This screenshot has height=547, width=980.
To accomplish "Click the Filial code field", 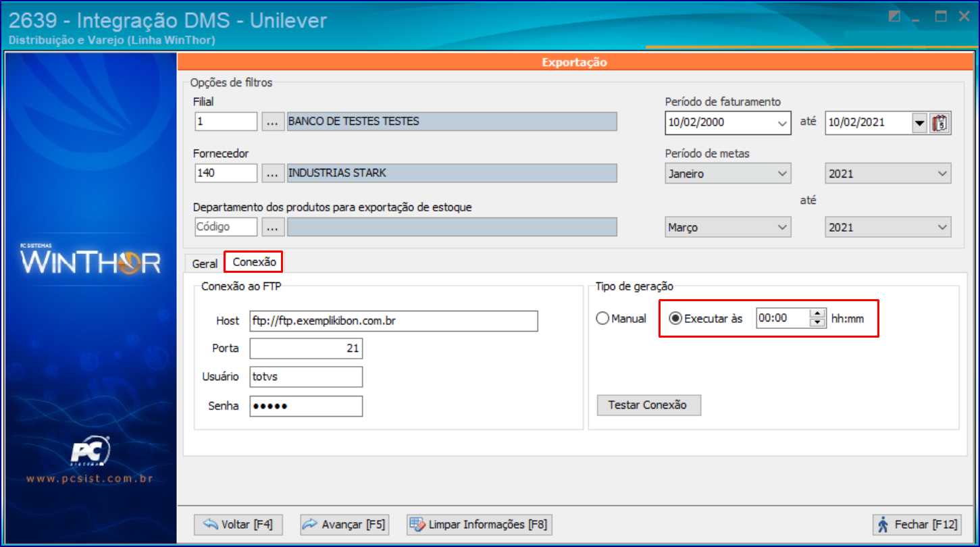I will (x=226, y=122).
